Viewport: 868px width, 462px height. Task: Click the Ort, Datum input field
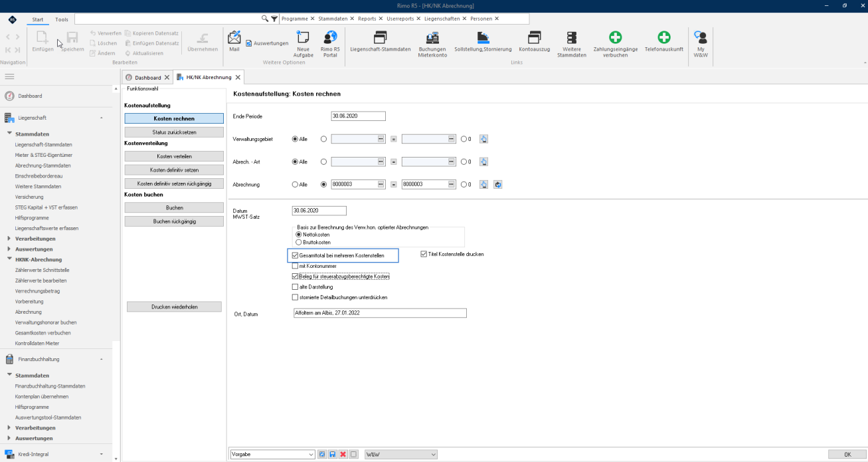click(x=380, y=313)
